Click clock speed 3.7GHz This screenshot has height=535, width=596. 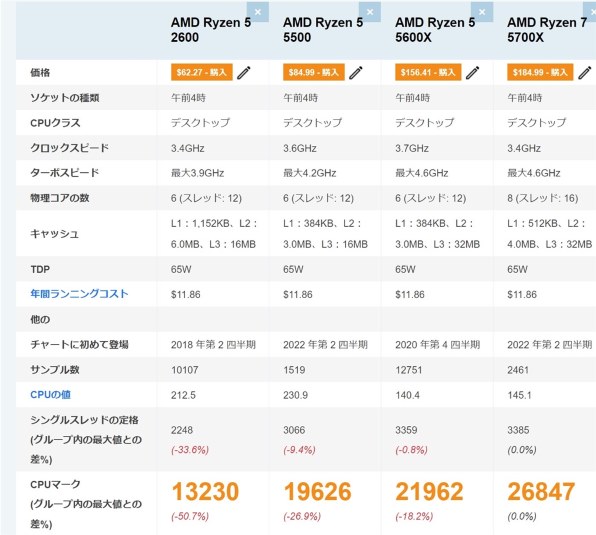(x=412, y=148)
